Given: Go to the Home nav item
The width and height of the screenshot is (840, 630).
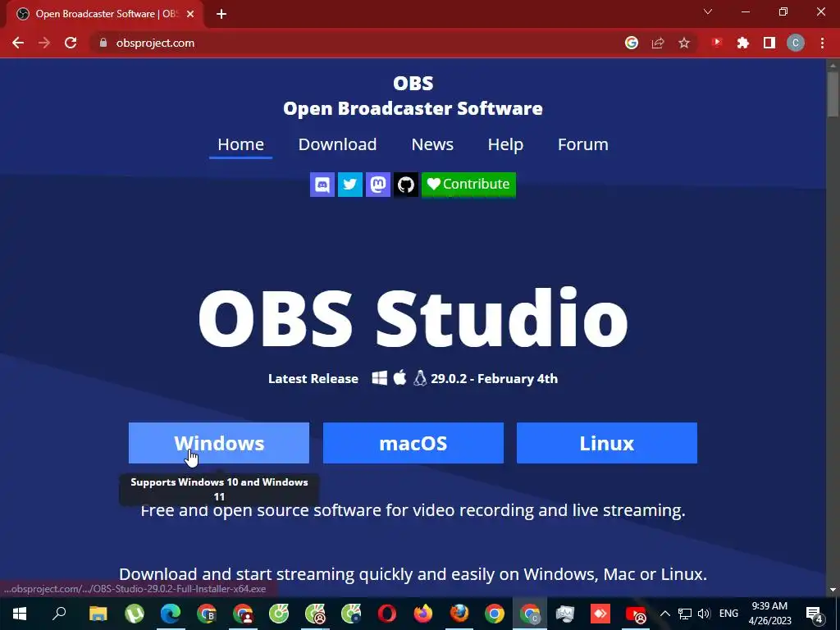Looking at the screenshot, I should tap(240, 144).
